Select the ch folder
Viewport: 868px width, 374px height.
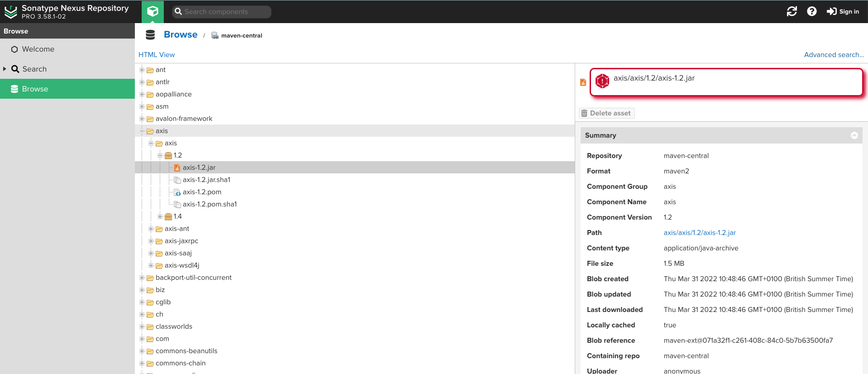click(159, 314)
